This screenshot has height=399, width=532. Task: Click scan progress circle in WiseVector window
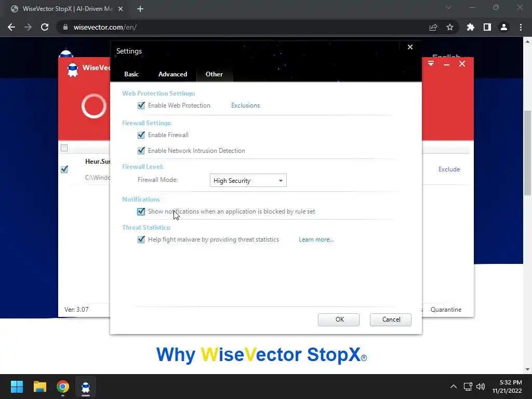(x=94, y=106)
